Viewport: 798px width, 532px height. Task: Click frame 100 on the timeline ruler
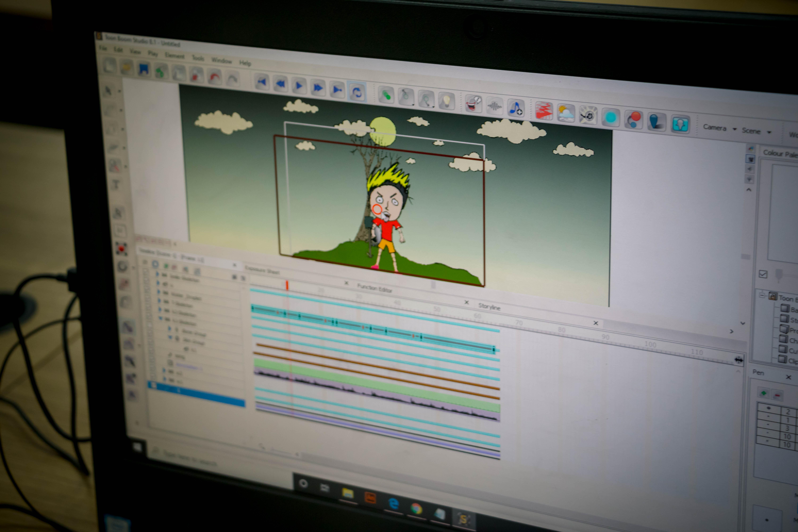coord(650,344)
